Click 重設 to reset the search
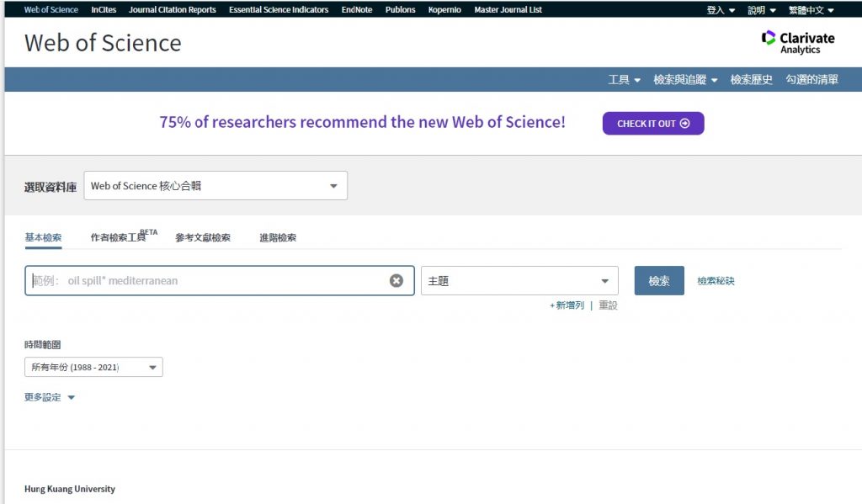The image size is (862, 504). click(x=608, y=305)
